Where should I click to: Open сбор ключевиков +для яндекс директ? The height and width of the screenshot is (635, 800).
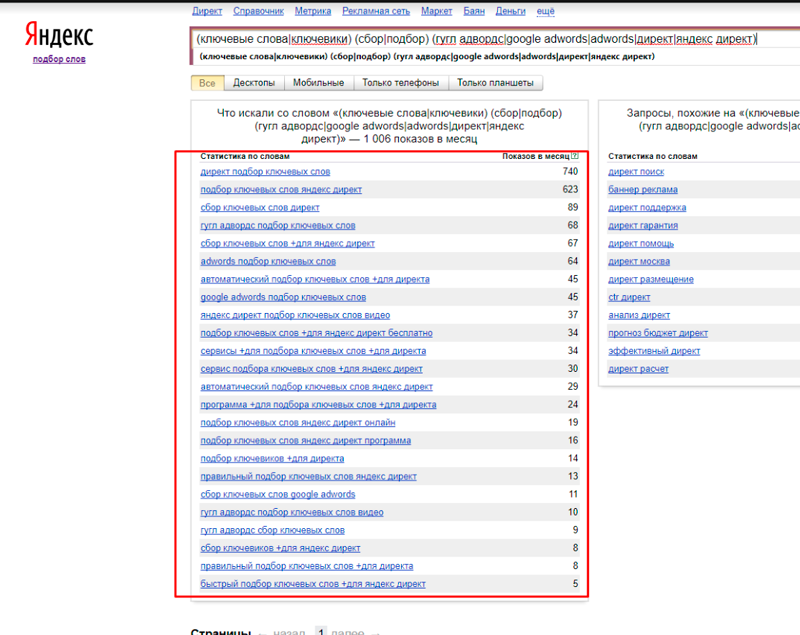[x=280, y=548]
